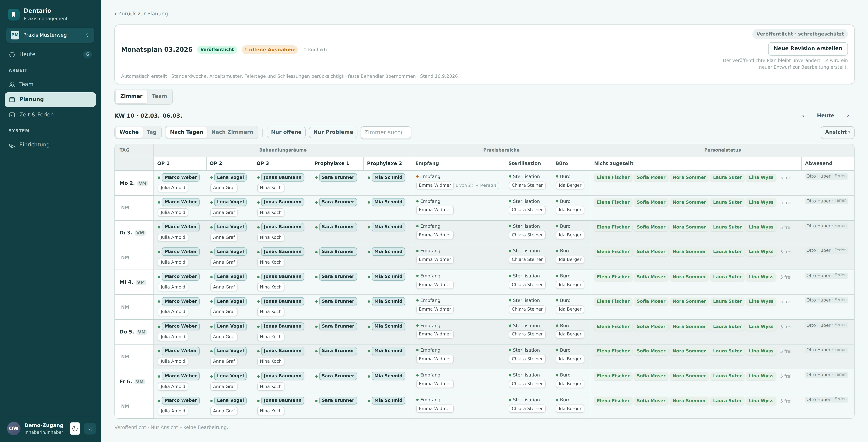Screen dimensions: 868x442
Task: Select Otto Huber Ferien in Mo 2. VM row
Action: pos(826,176)
